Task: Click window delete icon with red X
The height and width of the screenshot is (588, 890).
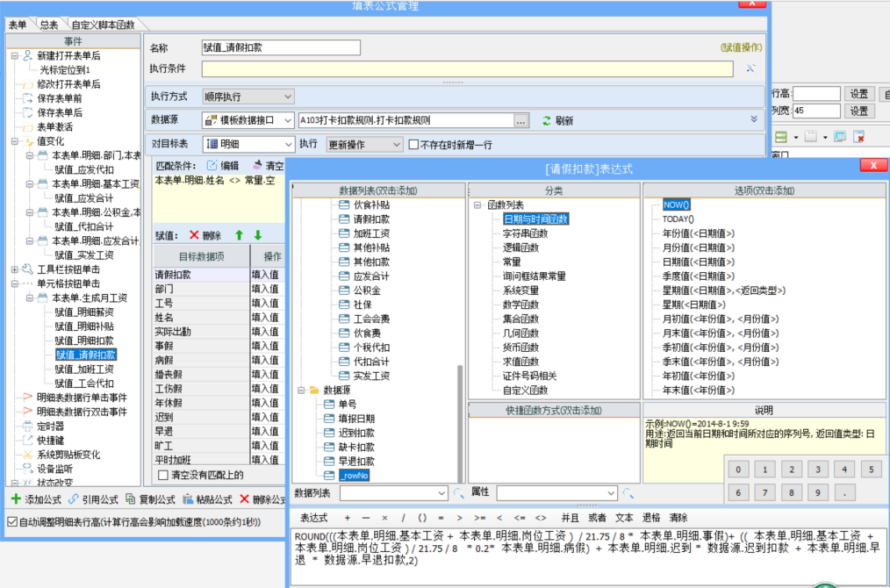Action: pyautogui.click(x=858, y=137)
